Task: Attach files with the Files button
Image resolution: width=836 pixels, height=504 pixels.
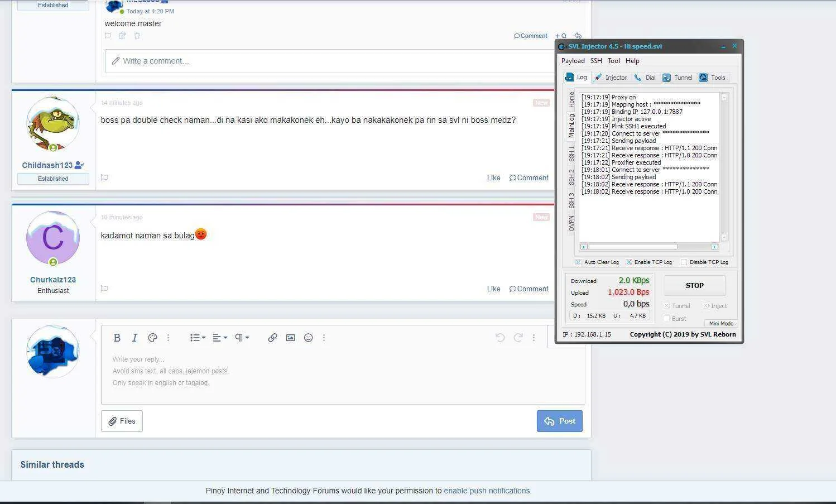Action: [122, 421]
